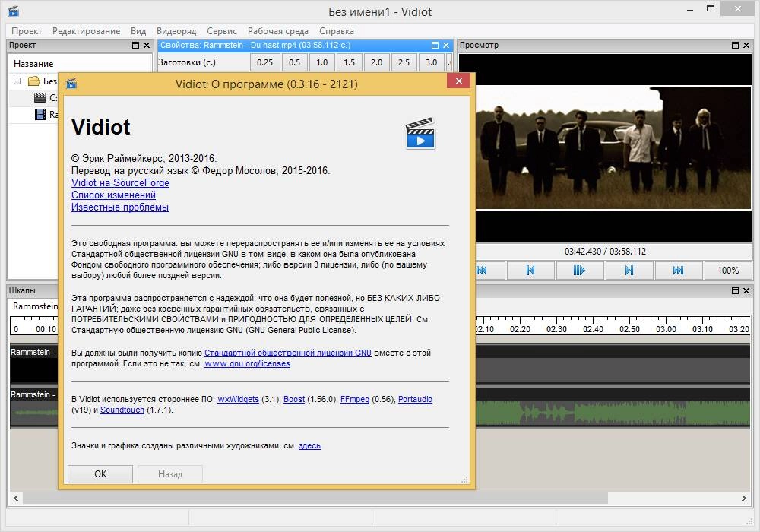Click the disabled Назад button

pyautogui.click(x=170, y=473)
